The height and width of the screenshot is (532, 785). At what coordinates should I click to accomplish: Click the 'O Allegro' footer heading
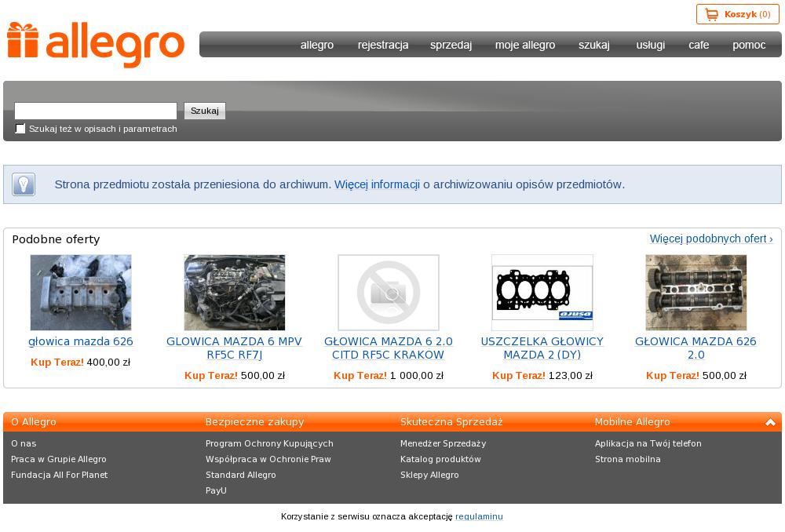tap(34, 422)
